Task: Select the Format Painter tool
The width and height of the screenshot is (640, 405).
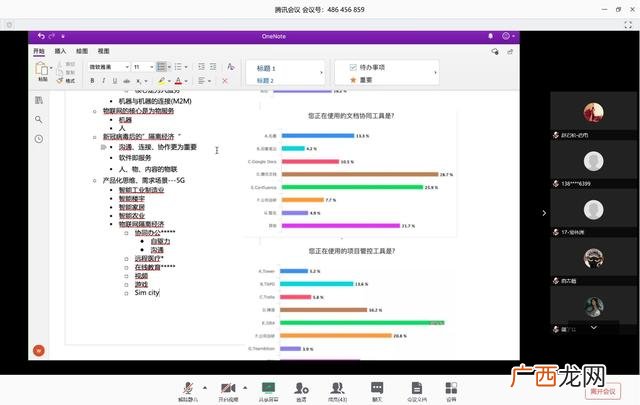Action: pyautogui.click(x=65, y=81)
